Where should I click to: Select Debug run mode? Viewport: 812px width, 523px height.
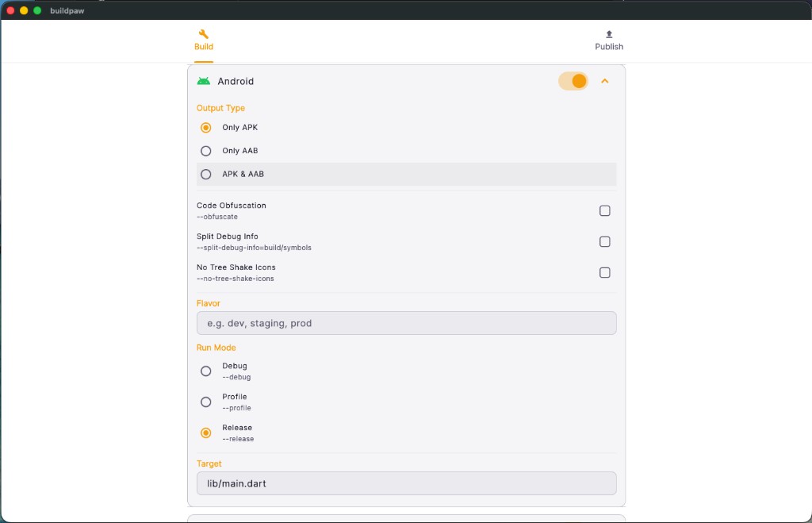(205, 371)
